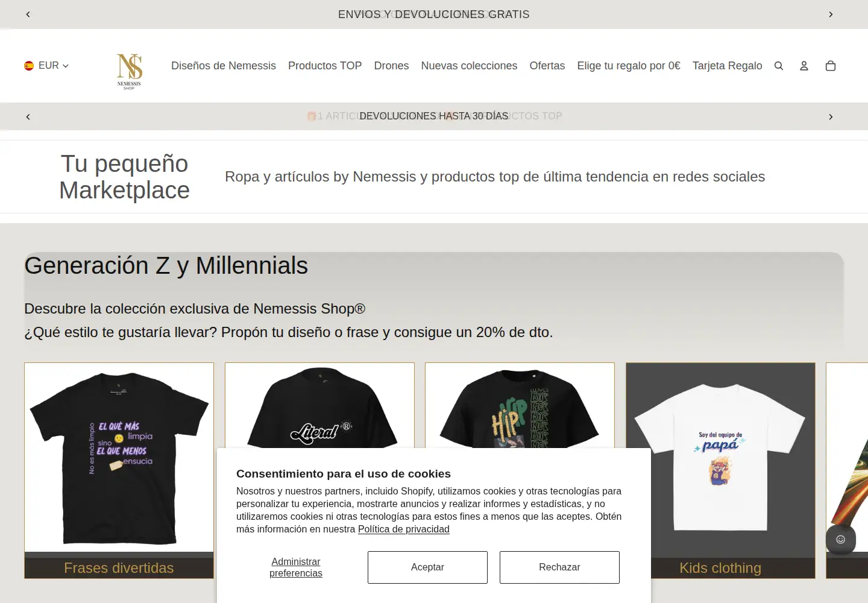Expand the EUR currency selector
868x603 pixels.
click(x=47, y=66)
